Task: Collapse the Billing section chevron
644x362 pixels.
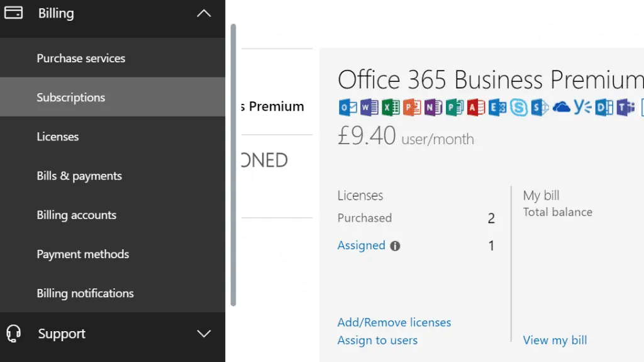Action: [204, 13]
